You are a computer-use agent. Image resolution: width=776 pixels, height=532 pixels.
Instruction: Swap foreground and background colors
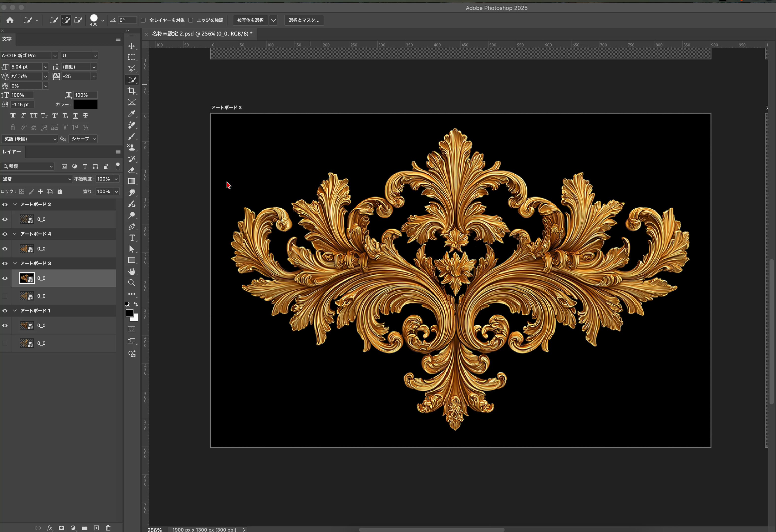click(136, 304)
